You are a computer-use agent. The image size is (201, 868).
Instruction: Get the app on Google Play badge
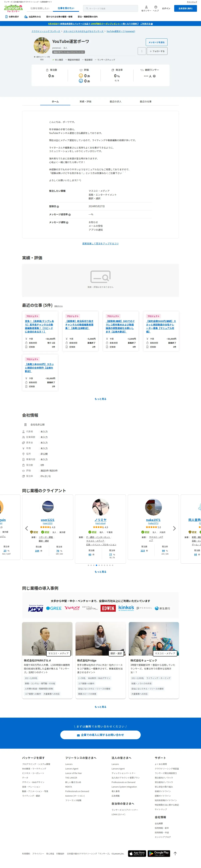[159, 853]
